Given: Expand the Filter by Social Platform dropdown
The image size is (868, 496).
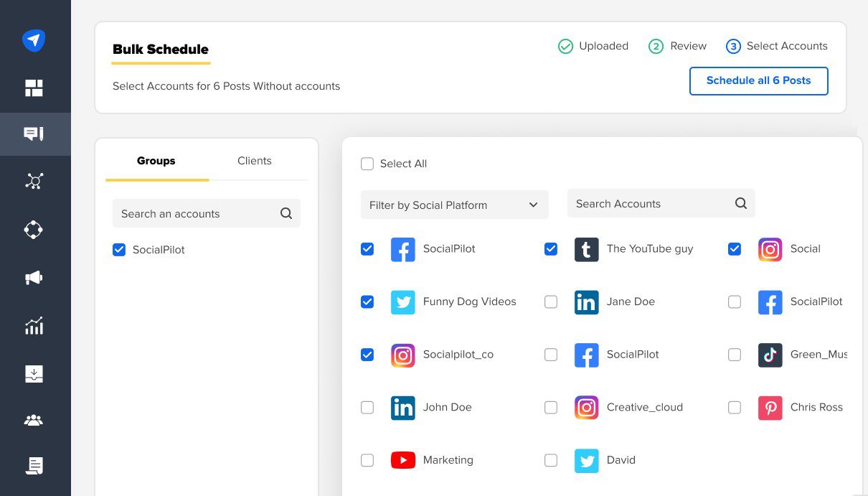Looking at the screenshot, I should click(454, 205).
